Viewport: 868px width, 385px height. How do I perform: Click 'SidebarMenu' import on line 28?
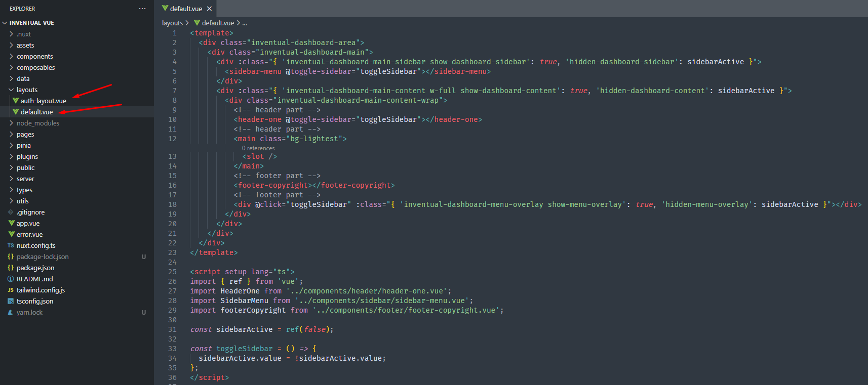244,301
